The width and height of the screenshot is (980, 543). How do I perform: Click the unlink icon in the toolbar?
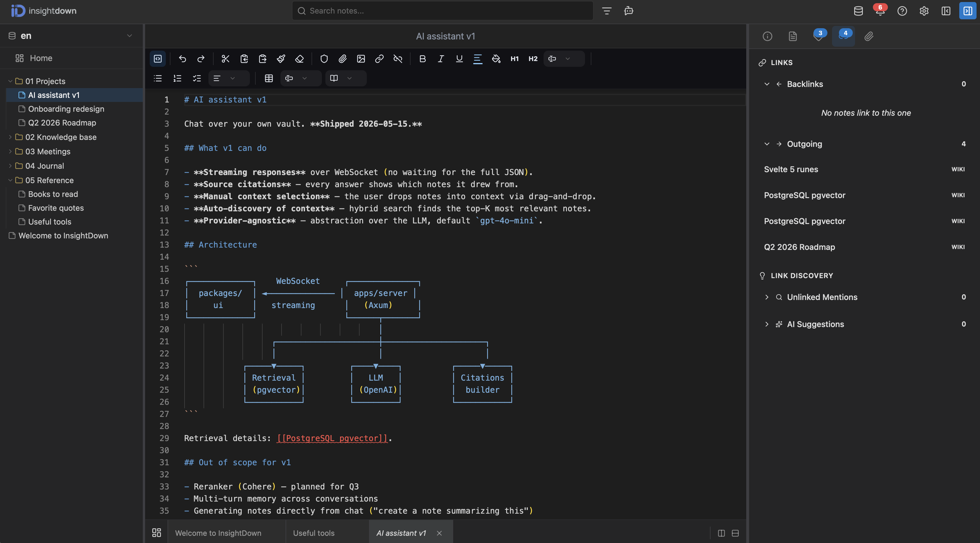point(398,59)
